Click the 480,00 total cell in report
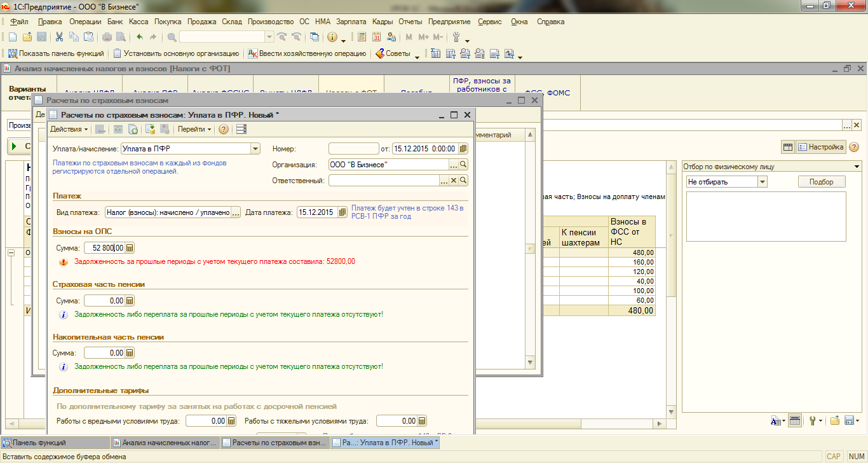 coord(632,311)
